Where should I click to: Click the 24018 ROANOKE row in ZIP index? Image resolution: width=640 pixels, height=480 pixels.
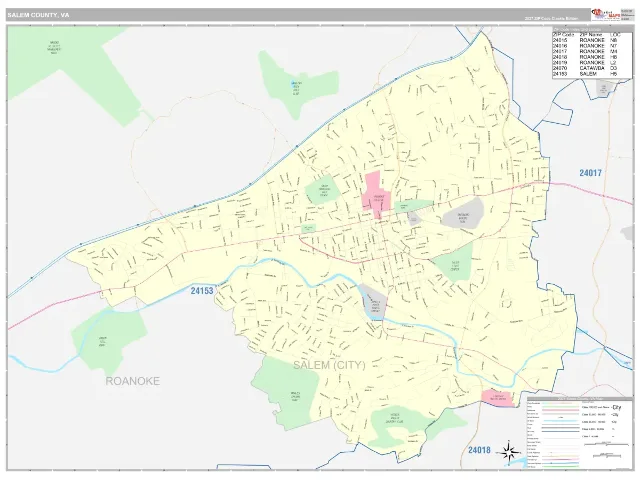pyautogui.click(x=585, y=57)
